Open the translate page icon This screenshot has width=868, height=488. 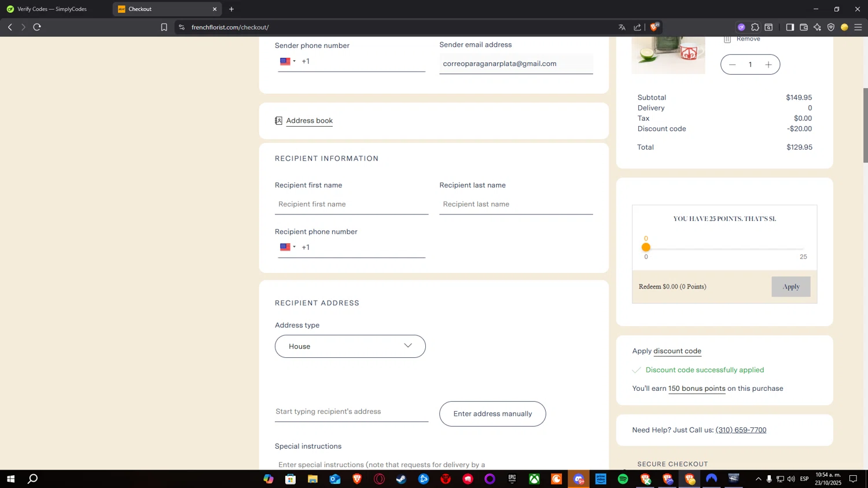point(622,27)
